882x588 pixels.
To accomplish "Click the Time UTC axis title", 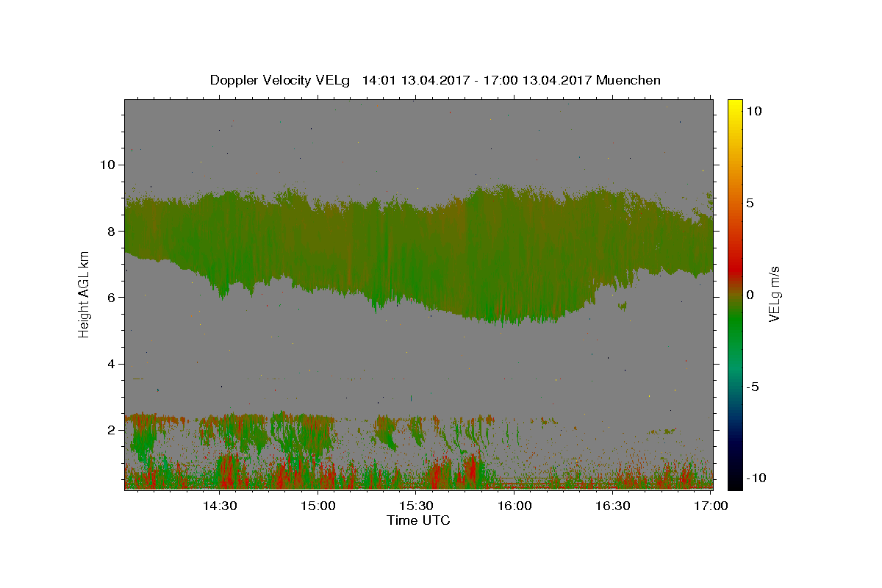I will (x=418, y=520).
